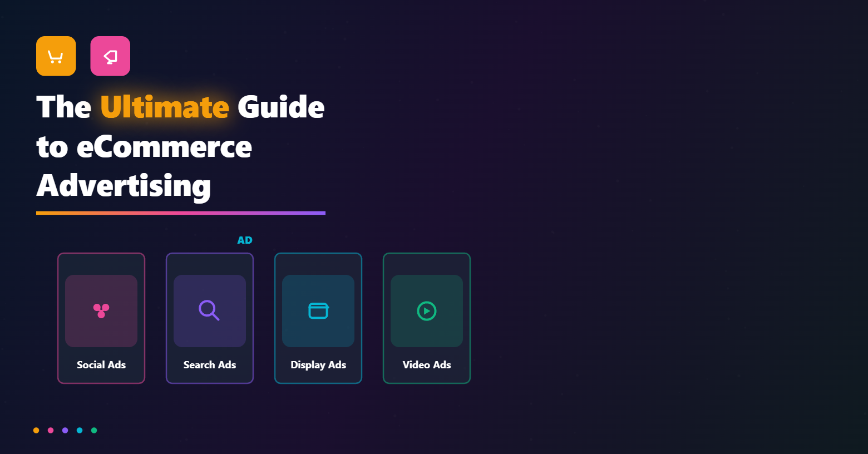Viewport: 868px width, 454px height.
Task: Select the orange carousel dot
Action: pyautogui.click(x=36, y=430)
